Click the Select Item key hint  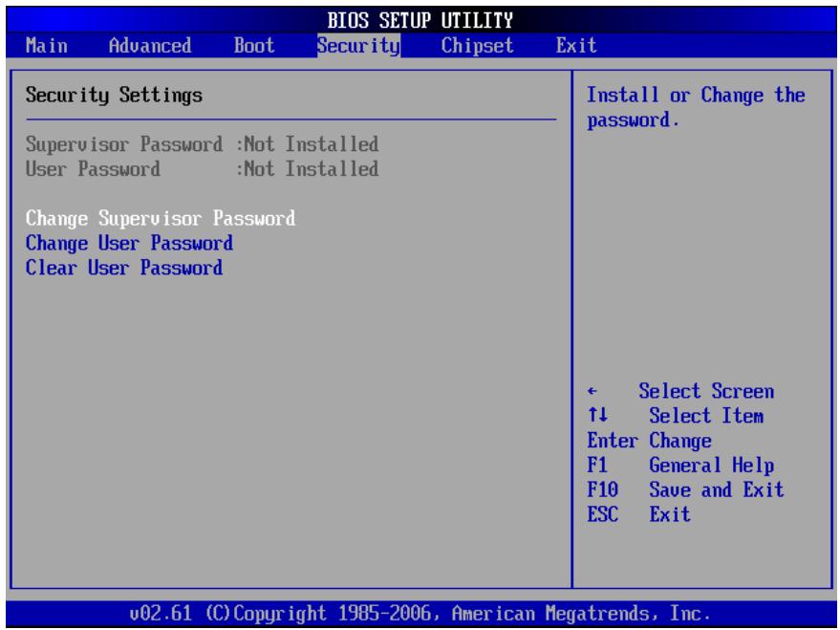click(x=706, y=416)
